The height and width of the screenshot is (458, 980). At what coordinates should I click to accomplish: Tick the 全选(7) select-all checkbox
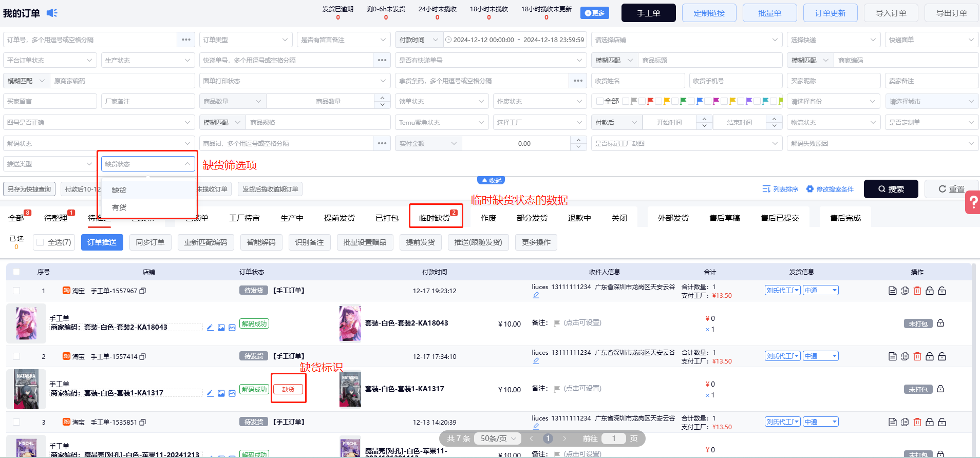(x=40, y=242)
